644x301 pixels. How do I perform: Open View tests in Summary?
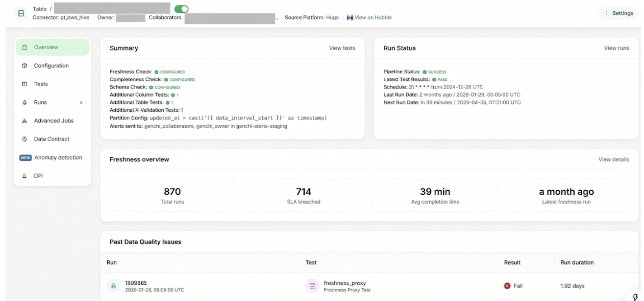click(342, 48)
